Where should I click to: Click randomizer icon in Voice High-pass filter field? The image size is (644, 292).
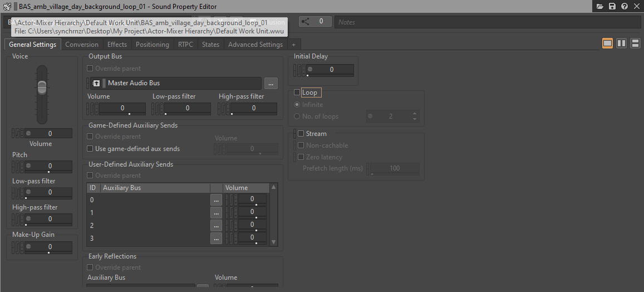coord(28,218)
